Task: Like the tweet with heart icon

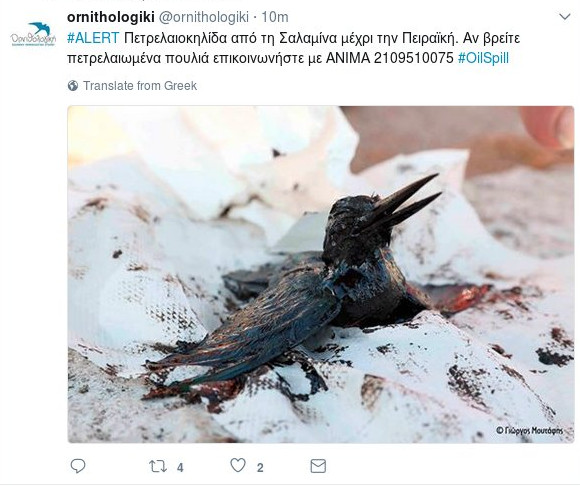Action: pyautogui.click(x=238, y=466)
